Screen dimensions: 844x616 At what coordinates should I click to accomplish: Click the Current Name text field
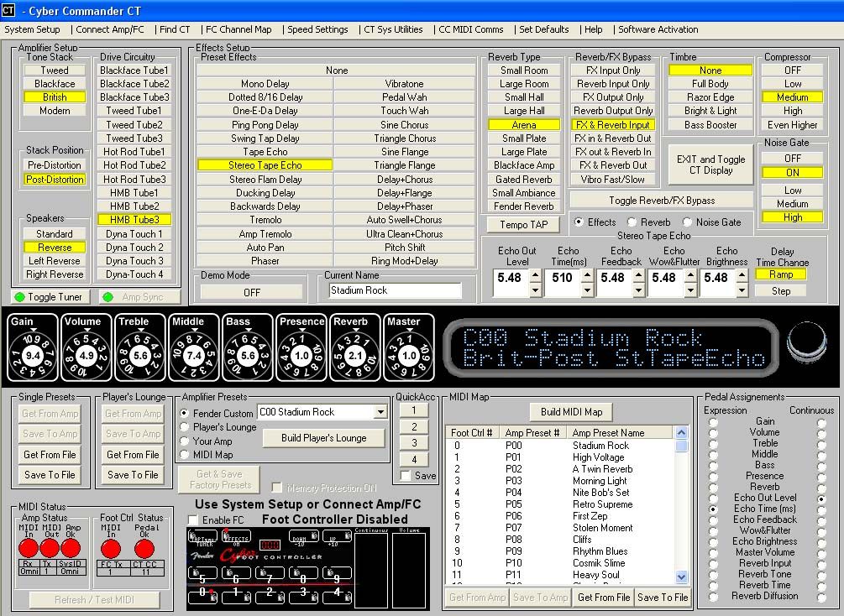395,290
